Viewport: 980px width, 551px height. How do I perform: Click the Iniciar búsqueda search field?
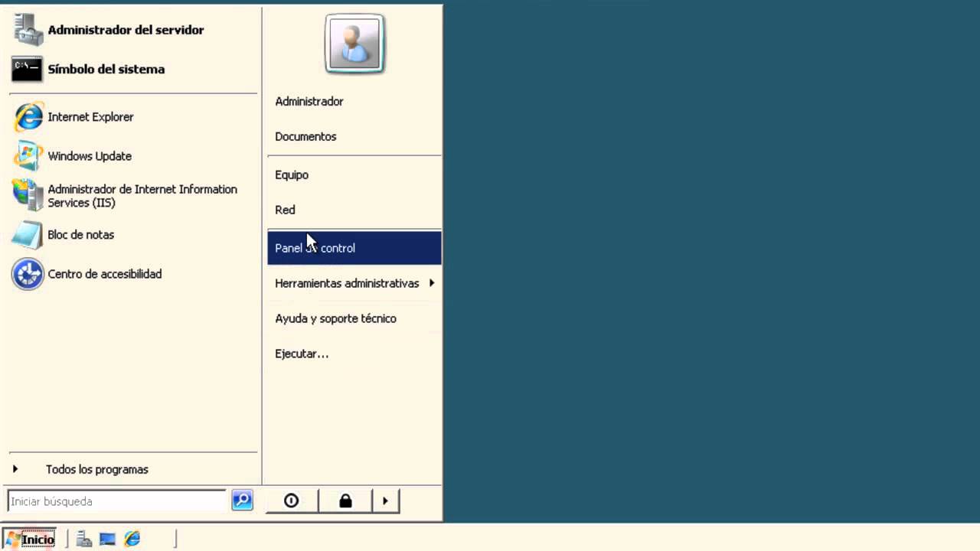point(117,501)
